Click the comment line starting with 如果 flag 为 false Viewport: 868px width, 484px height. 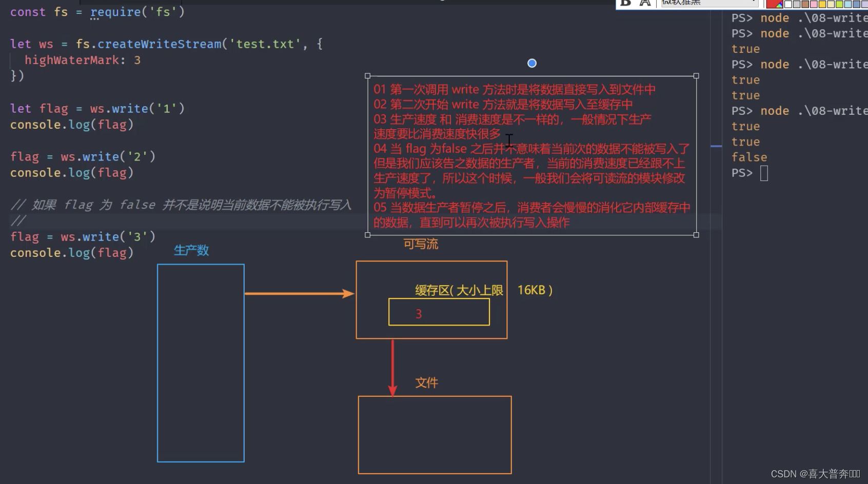[181, 205]
